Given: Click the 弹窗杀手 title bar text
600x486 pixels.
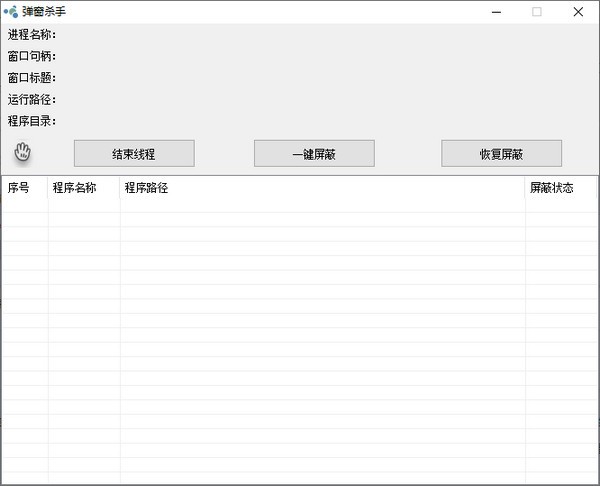Looking at the screenshot, I should pyautogui.click(x=44, y=12).
